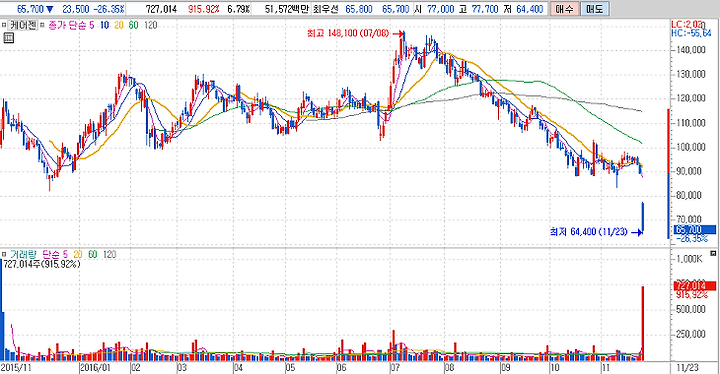Click the small square icon at volume panel corner

713,253
